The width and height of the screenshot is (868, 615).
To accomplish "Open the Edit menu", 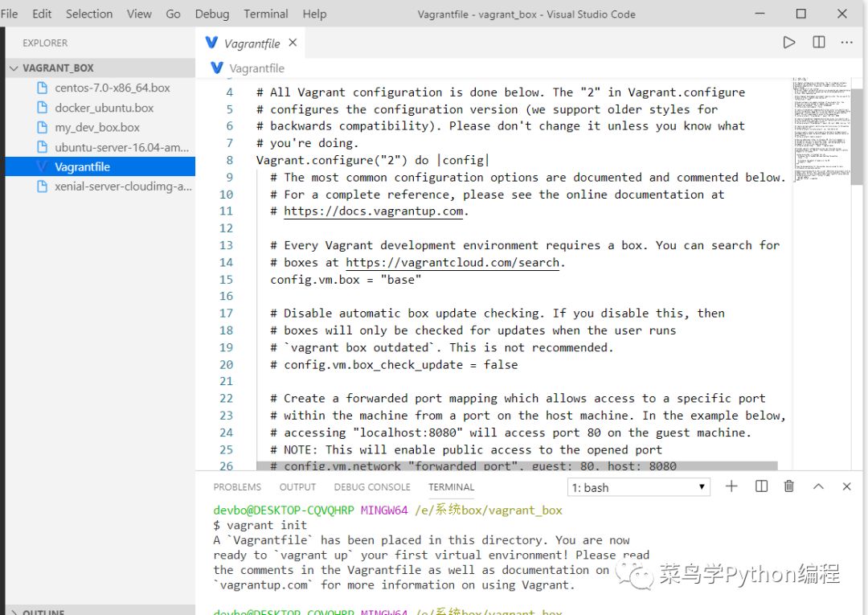I will point(42,14).
